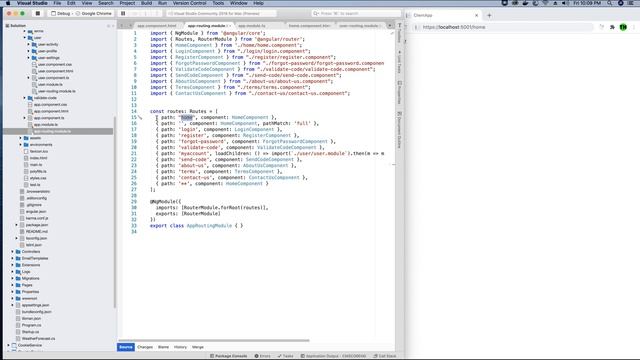Viewport: 640px width, 360px height.
Task: Click the Source view tab below editor
Action: [126, 347]
